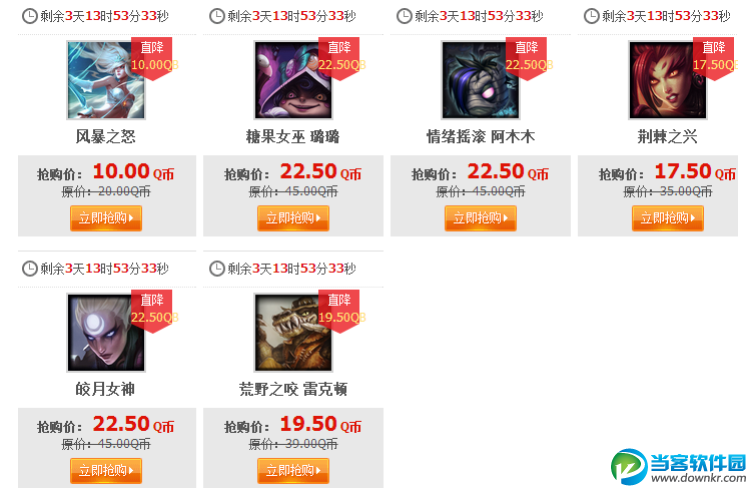The height and width of the screenshot is (492, 747).
Task: Click the 直降 19.50QB discount ribbon
Action: click(x=340, y=311)
